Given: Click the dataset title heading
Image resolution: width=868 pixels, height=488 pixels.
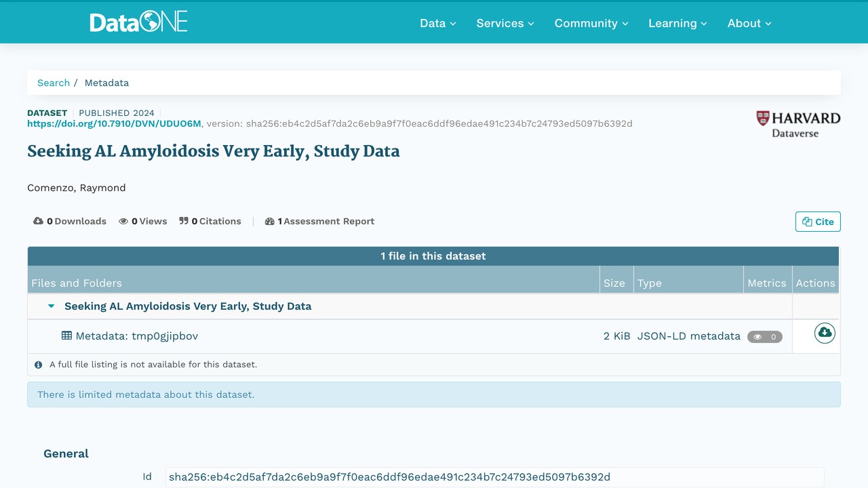Looking at the screenshot, I should [214, 151].
